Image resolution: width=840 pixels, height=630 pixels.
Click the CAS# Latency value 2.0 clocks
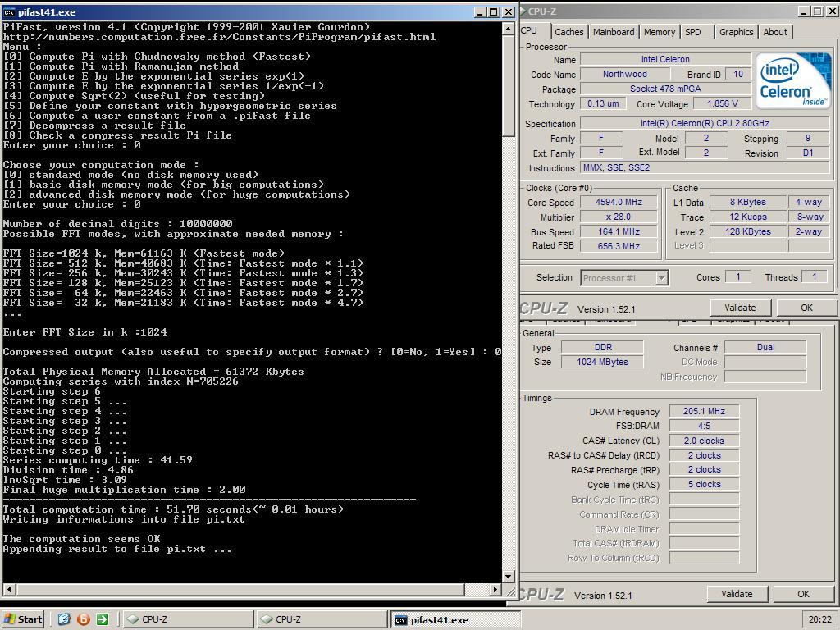point(704,441)
